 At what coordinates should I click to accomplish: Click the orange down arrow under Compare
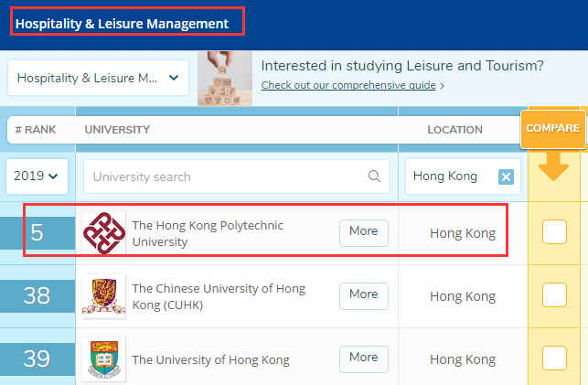[553, 166]
